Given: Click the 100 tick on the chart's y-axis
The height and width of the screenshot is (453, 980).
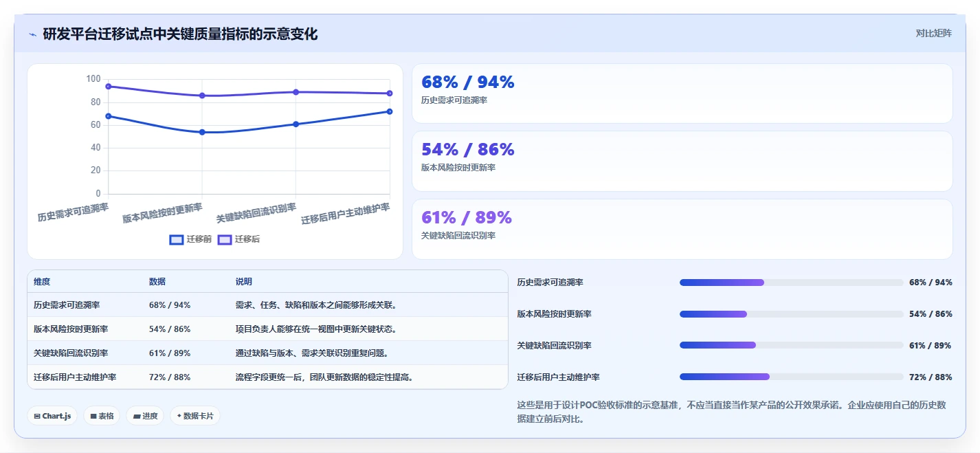Looking at the screenshot, I should click(93, 79).
